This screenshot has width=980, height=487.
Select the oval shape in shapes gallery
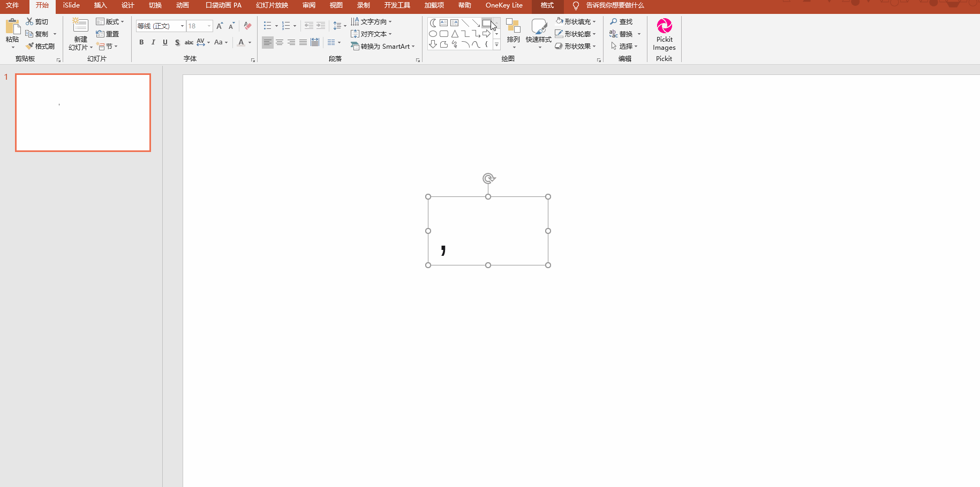(x=433, y=34)
